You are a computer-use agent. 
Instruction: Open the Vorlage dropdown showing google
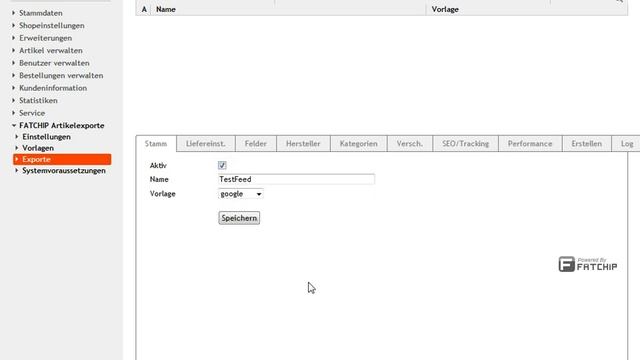(x=241, y=194)
